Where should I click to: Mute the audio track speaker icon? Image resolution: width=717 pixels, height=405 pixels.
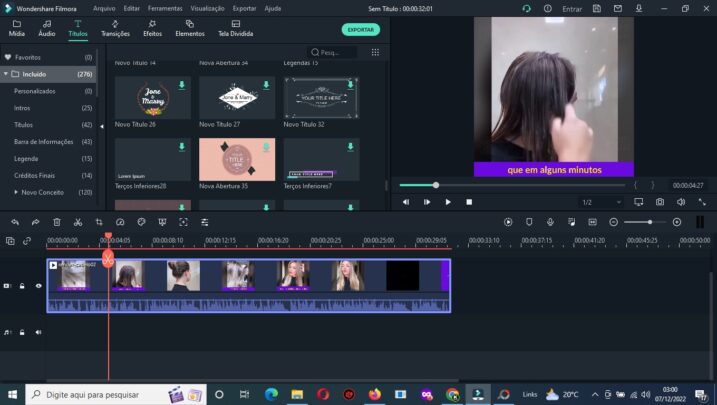(x=39, y=332)
